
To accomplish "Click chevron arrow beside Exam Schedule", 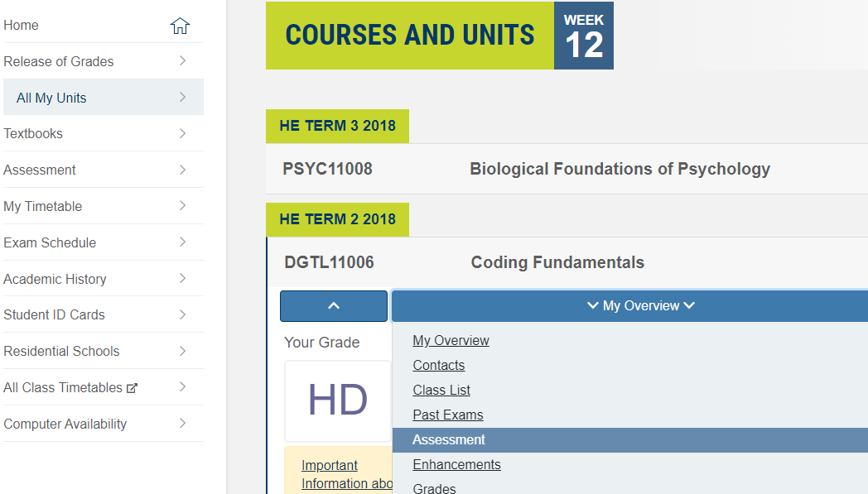I will [x=182, y=242].
